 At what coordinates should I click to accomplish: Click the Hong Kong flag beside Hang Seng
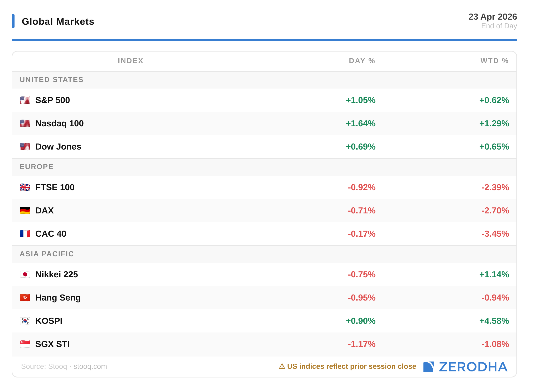(x=25, y=298)
